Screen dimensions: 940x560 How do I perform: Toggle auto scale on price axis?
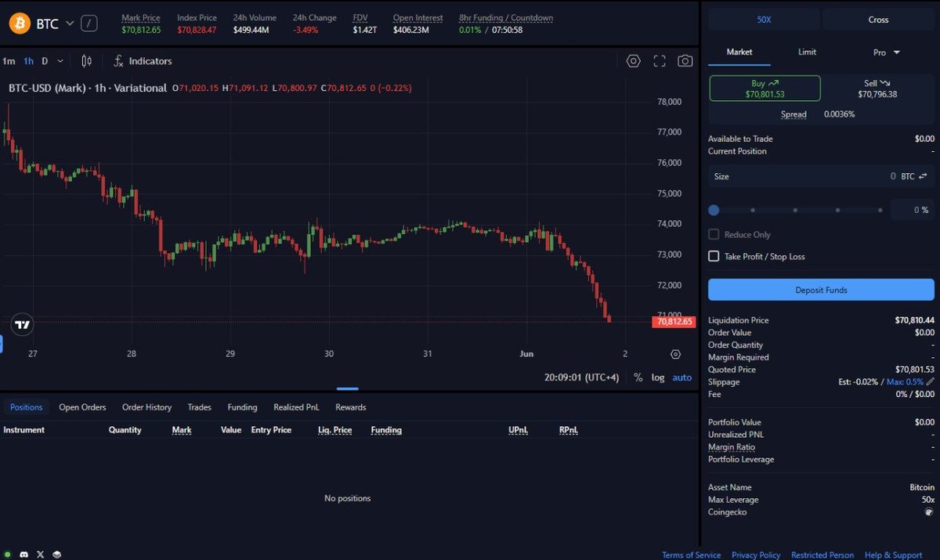click(682, 378)
